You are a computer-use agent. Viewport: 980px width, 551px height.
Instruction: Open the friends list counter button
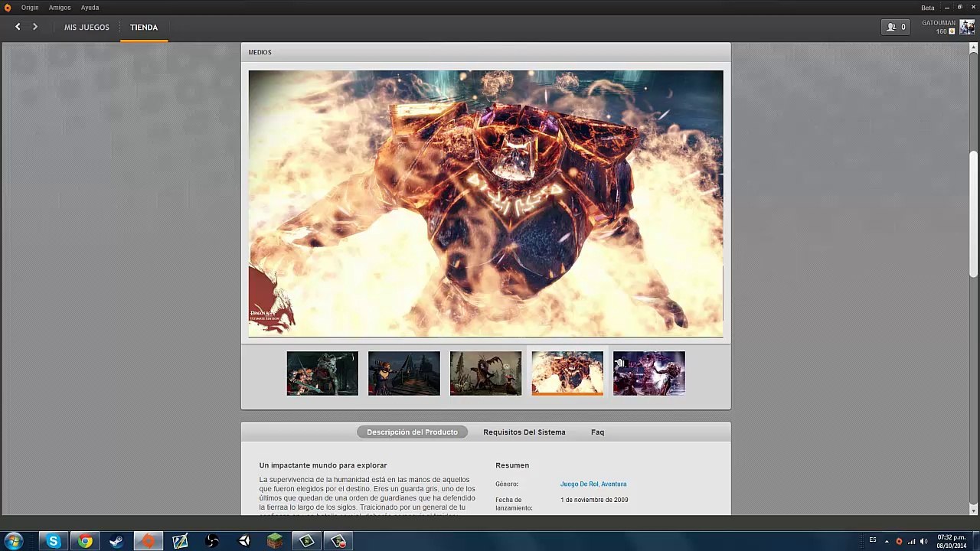coord(897,27)
